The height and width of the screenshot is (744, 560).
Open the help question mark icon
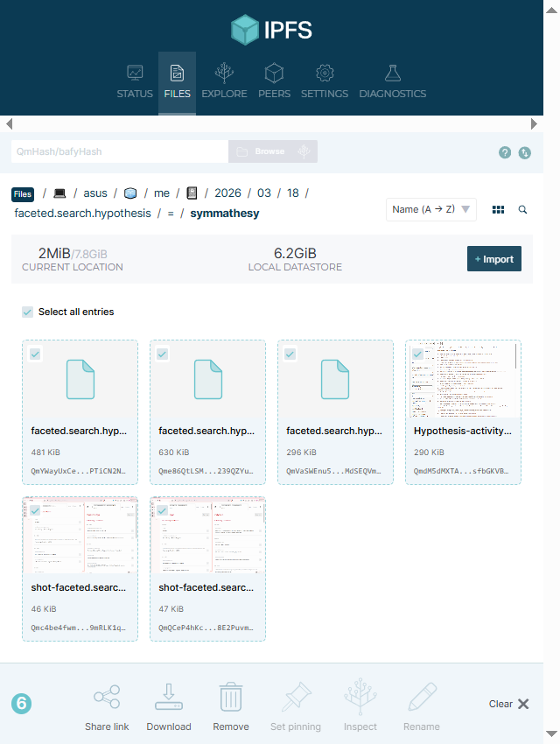coord(505,152)
